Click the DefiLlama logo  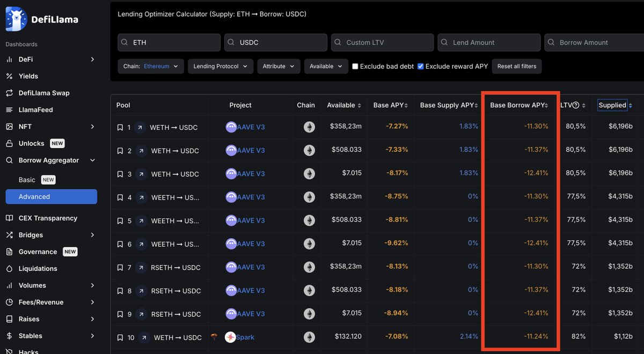tap(42, 19)
